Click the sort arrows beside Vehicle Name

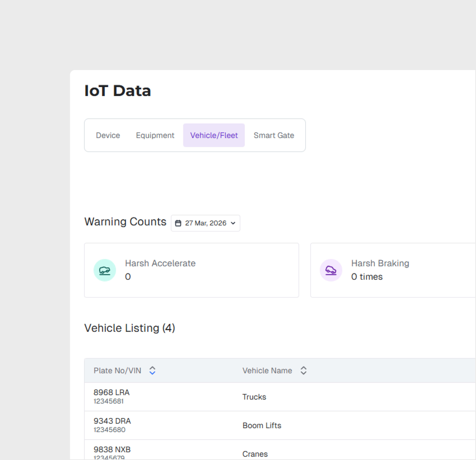(x=303, y=370)
